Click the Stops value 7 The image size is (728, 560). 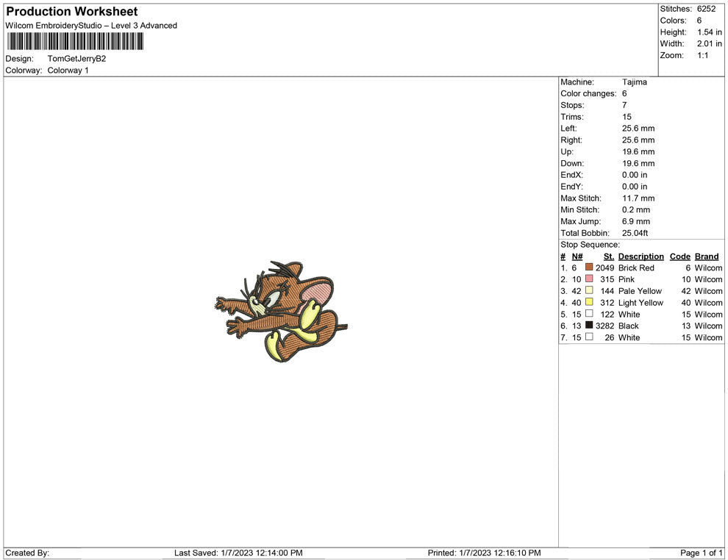tap(624, 105)
